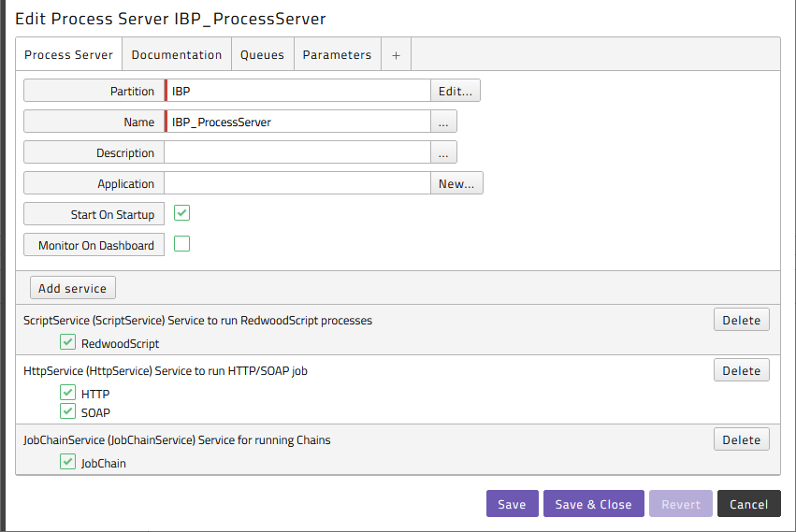Toggle the RedwoodScript checkbox
This screenshot has height=532, width=796.
click(67, 341)
